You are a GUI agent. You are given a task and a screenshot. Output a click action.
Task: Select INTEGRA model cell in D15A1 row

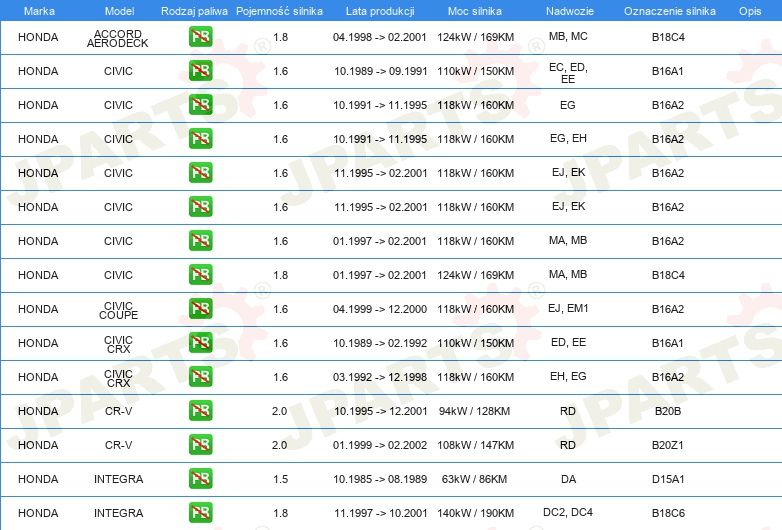(x=118, y=479)
